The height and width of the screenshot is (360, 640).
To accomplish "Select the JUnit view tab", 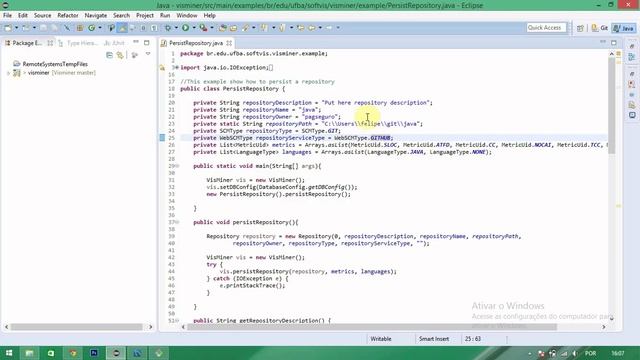I will point(115,43).
